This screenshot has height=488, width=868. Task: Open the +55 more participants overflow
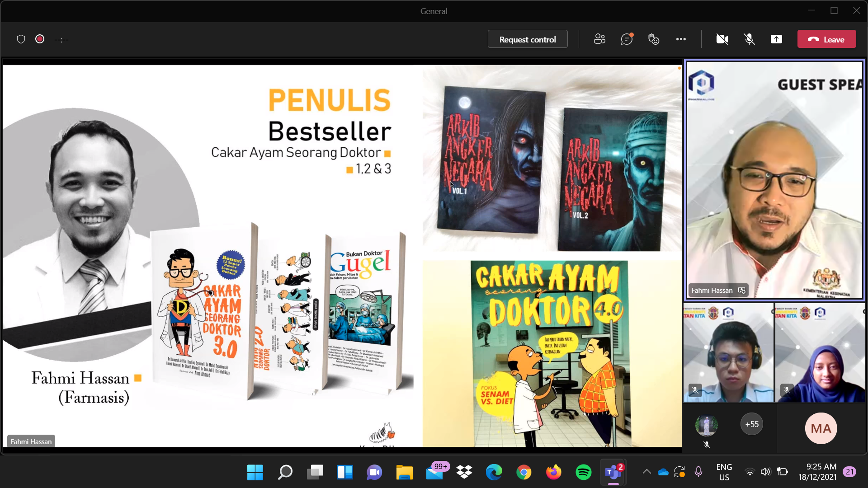pyautogui.click(x=752, y=424)
